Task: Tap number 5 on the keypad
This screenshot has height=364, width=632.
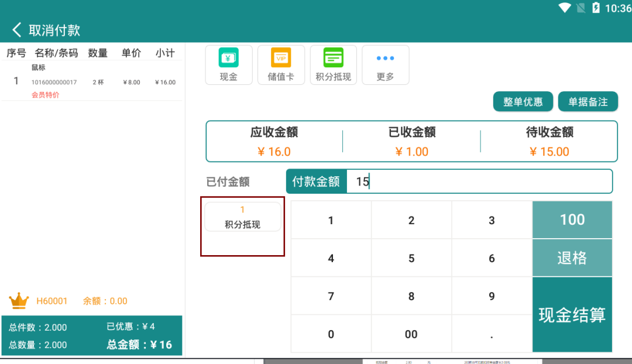Action: [411, 258]
